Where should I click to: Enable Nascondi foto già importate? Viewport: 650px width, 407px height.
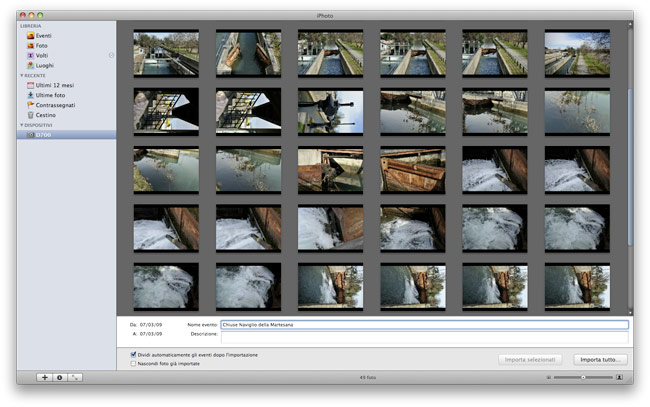pyautogui.click(x=133, y=363)
